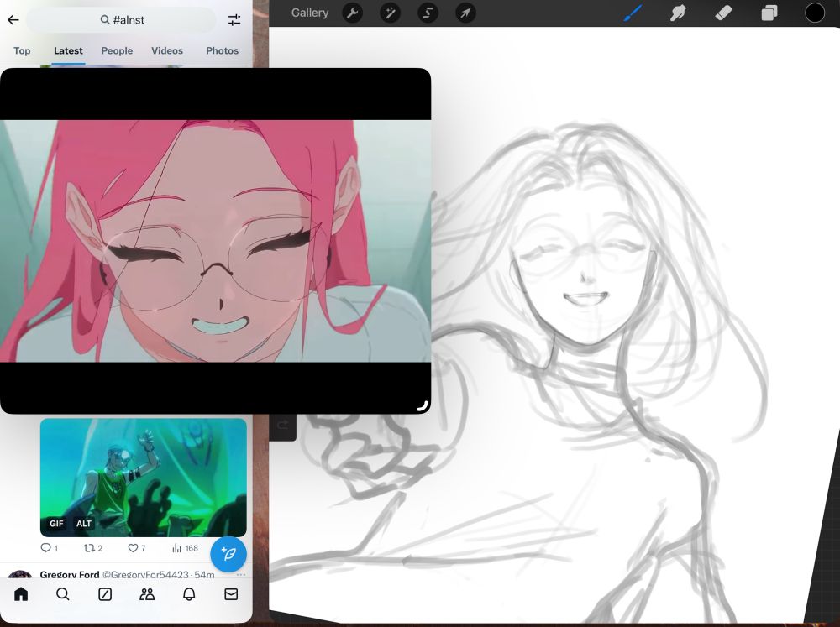Open the Procreate Actions wrench menu
840x627 pixels.
click(x=353, y=13)
